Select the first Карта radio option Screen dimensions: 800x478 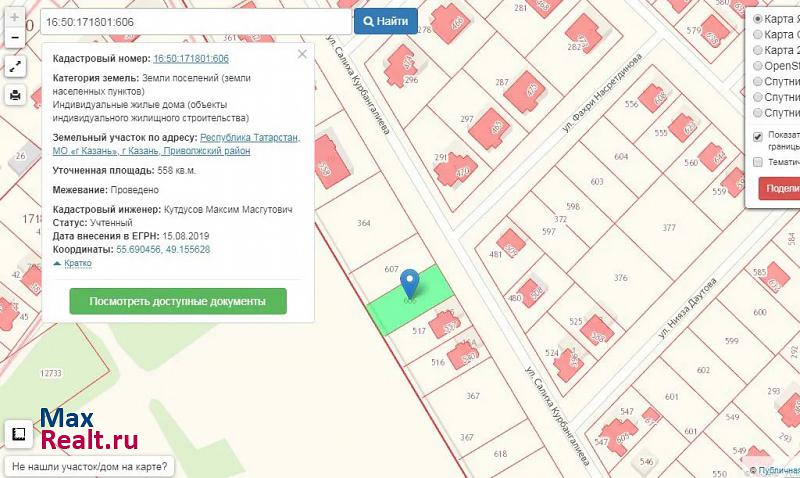point(757,19)
